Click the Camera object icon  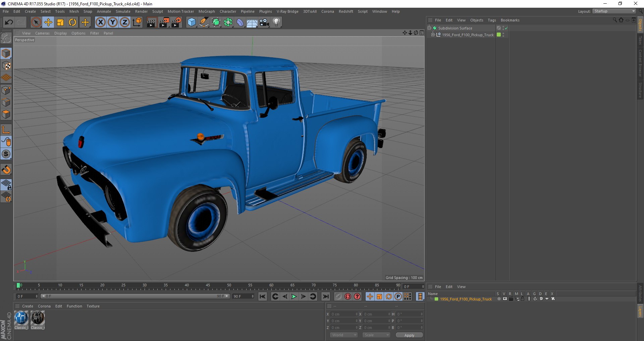[x=264, y=22]
